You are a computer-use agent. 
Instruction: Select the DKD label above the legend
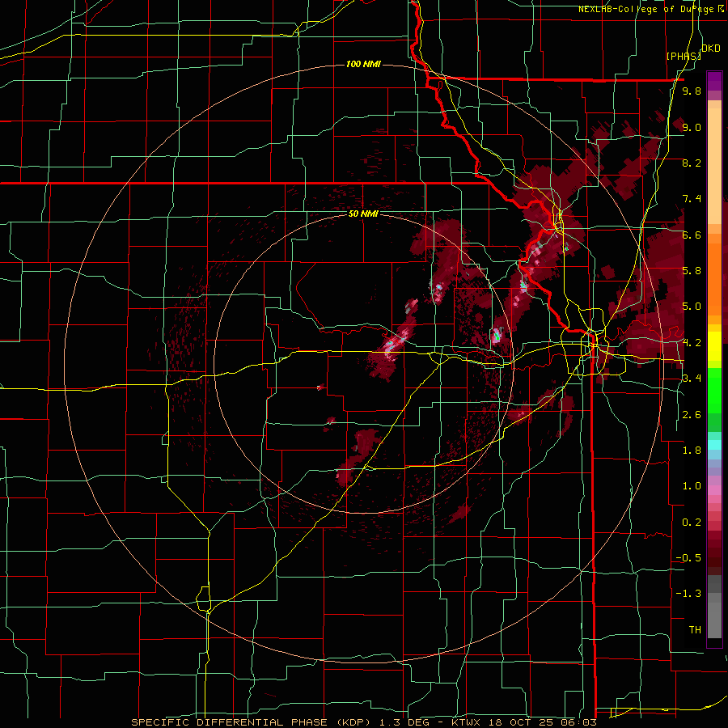click(x=711, y=49)
